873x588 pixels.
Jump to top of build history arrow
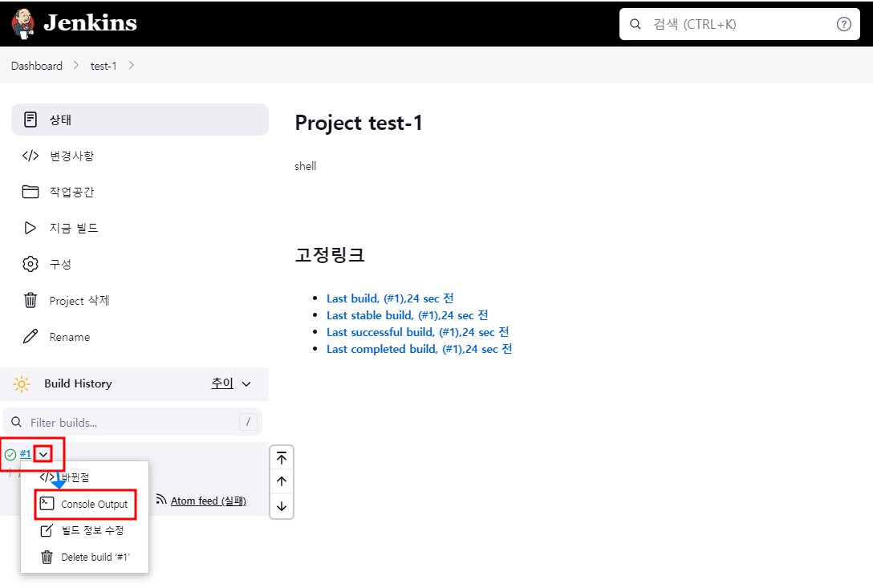point(282,458)
